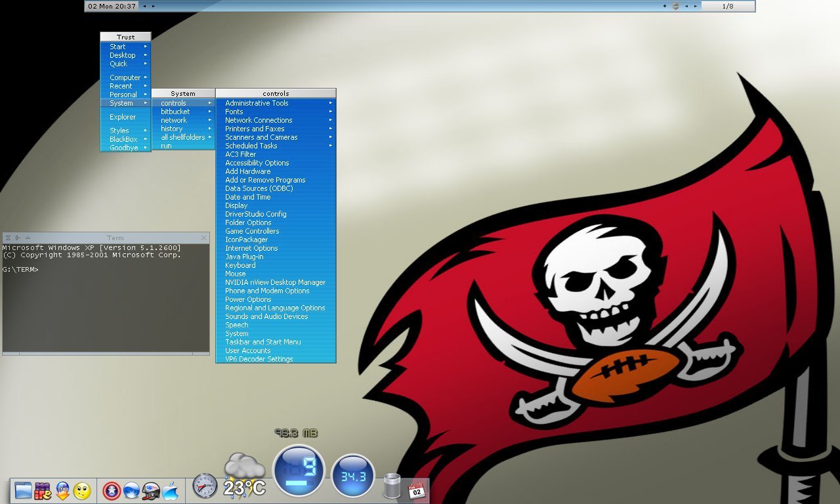Open history in the System submenu
Viewport: 840px width, 504px height.
183,129
